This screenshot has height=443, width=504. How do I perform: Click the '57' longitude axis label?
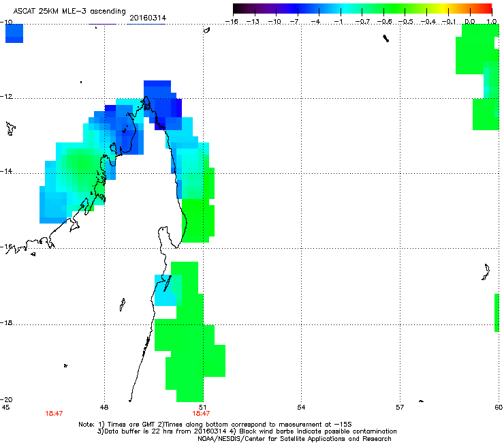pos(400,408)
